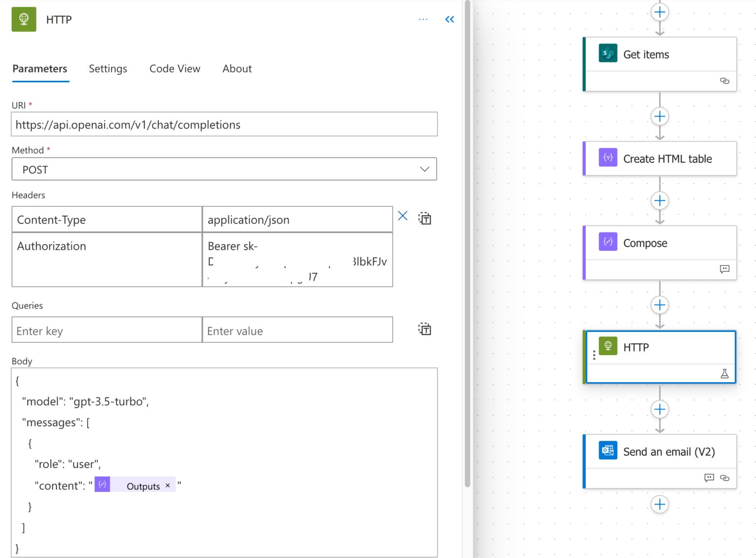Expand the Method POST dropdown
756x558 pixels.
pos(224,169)
